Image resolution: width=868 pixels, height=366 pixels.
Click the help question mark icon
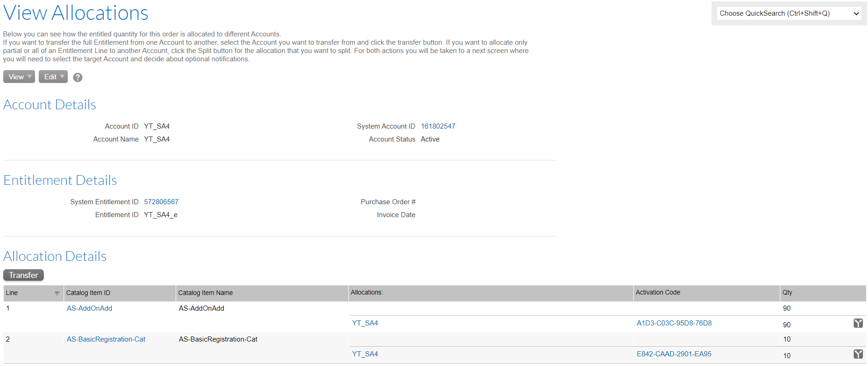(x=78, y=77)
